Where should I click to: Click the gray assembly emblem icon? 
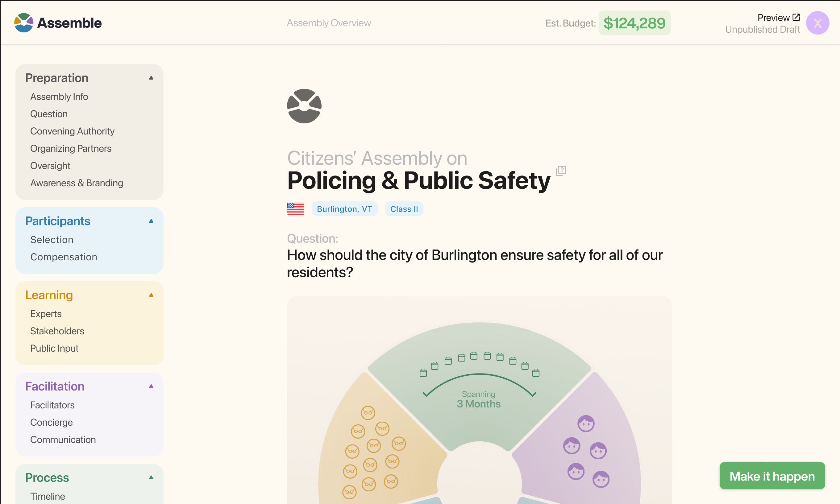[304, 106]
